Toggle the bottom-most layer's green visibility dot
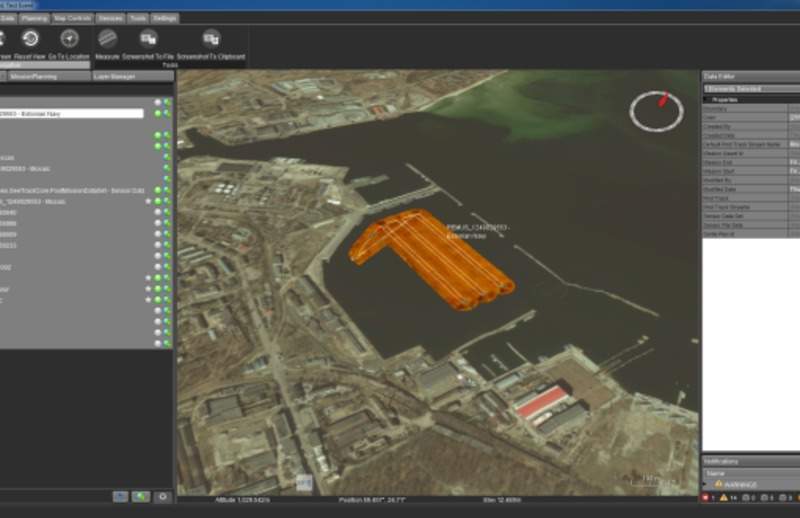The height and width of the screenshot is (518, 800). [167, 344]
